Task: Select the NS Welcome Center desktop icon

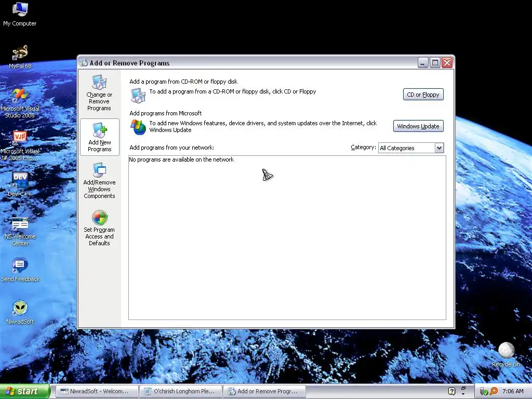Action: click(x=20, y=231)
